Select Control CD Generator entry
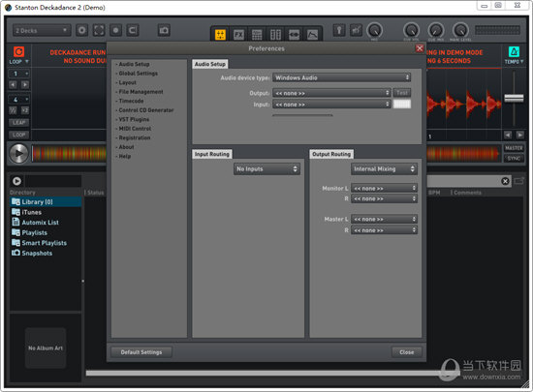533x392 pixels. tap(146, 110)
